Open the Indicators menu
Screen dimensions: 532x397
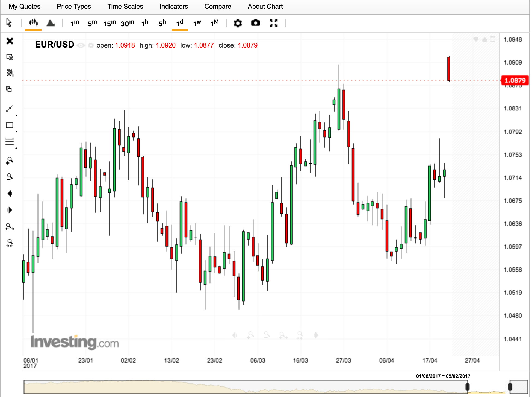point(174,7)
